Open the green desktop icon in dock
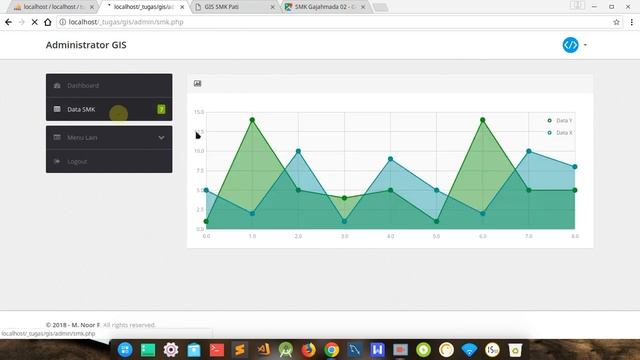Viewport: 640px width, 360px height. pyautogui.click(x=148, y=350)
